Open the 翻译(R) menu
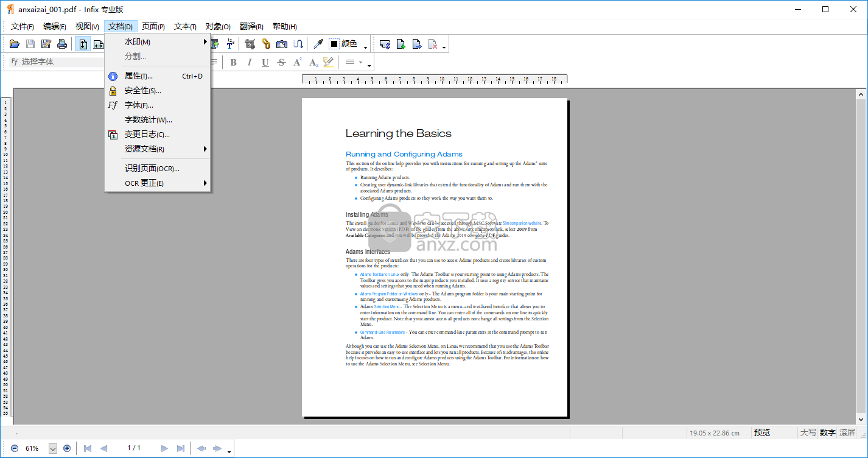This screenshot has height=458, width=868. (x=251, y=26)
